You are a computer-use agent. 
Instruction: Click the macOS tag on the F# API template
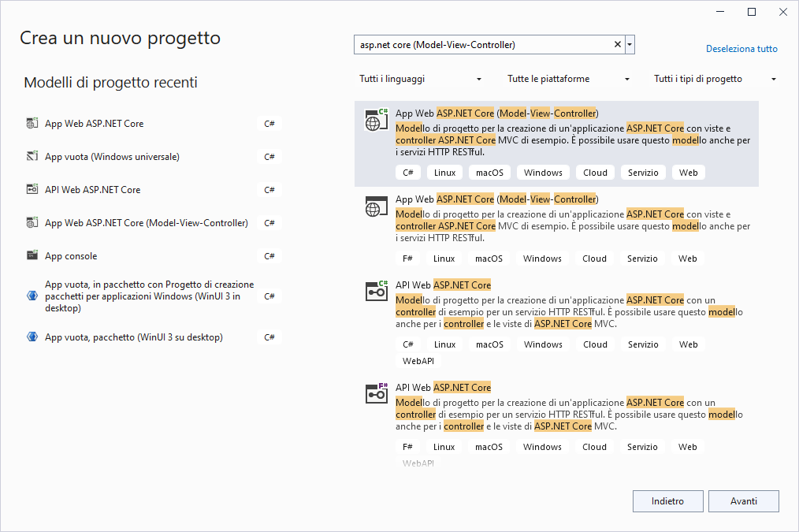[489, 447]
